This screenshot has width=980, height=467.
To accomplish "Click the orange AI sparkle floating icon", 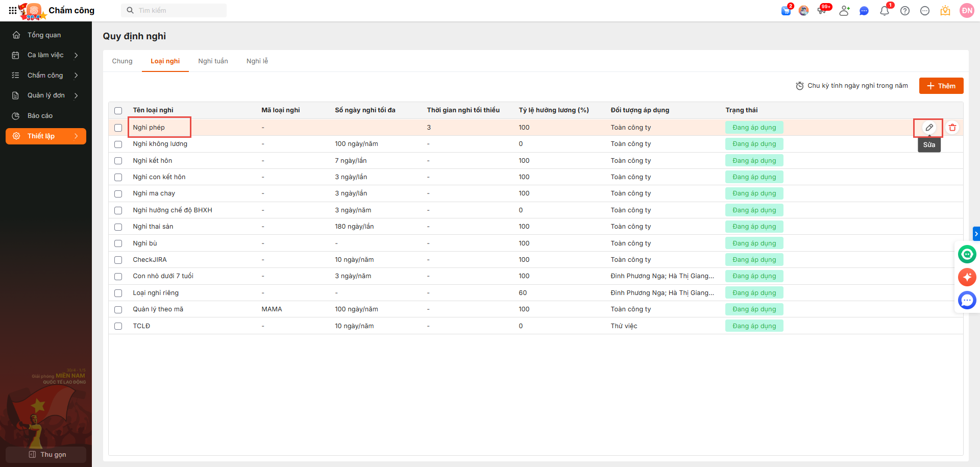I will (x=967, y=277).
